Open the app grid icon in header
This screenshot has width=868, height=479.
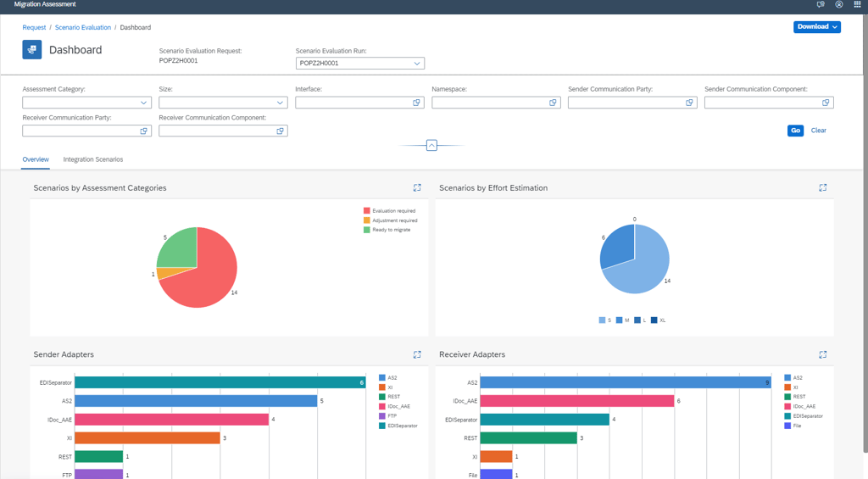pos(858,4)
